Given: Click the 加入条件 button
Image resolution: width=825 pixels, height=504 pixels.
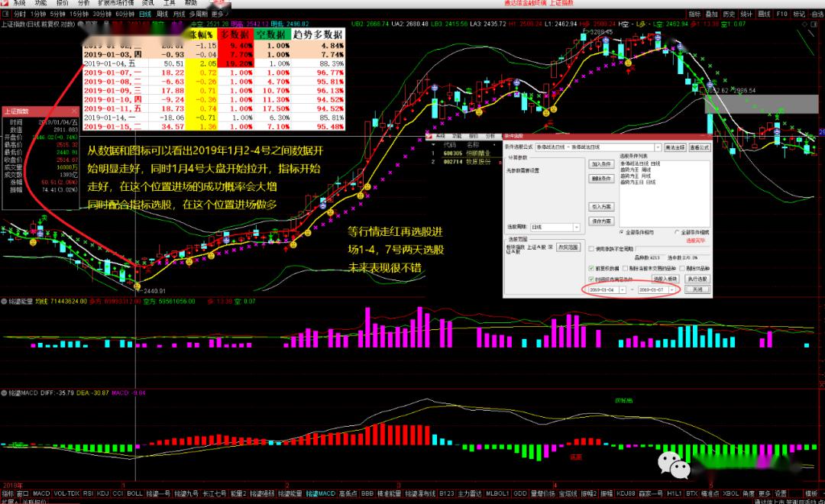Looking at the screenshot, I should click(x=602, y=164).
